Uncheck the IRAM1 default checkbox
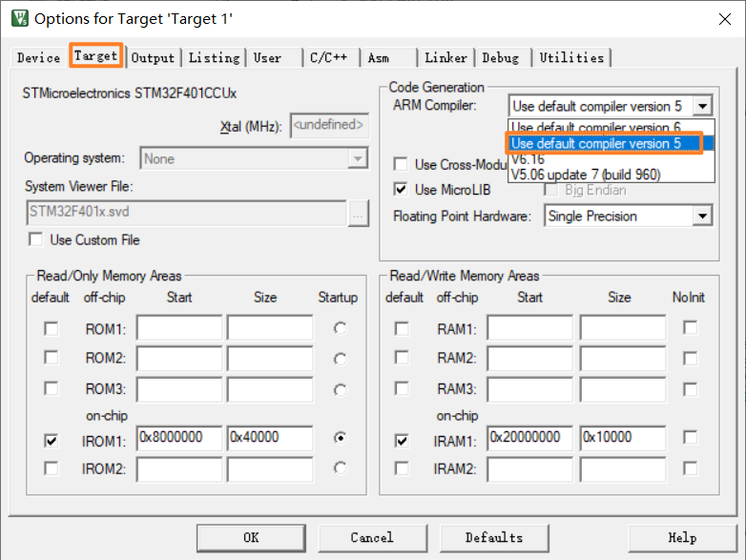This screenshot has height=560, width=746. tap(402, 441)
